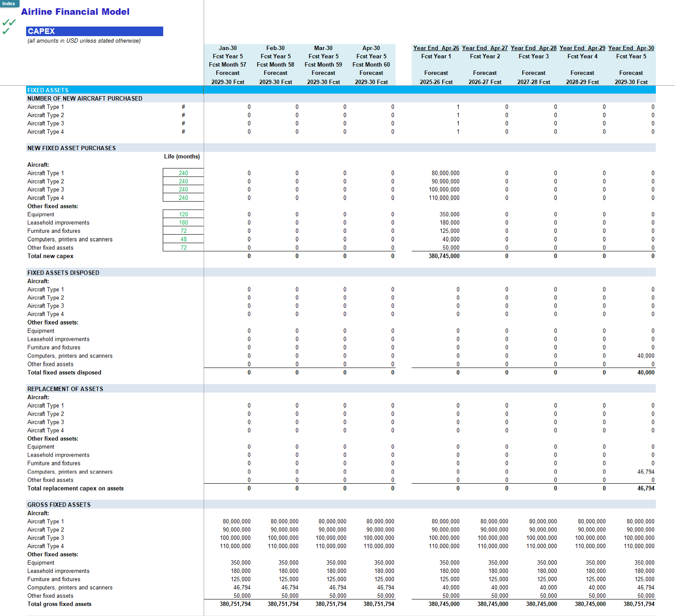Image resolution: width=675 pixels, height=616 pixels.
Task: Select the Aircraft Type 4 life input 240
Action: [183, 198]
